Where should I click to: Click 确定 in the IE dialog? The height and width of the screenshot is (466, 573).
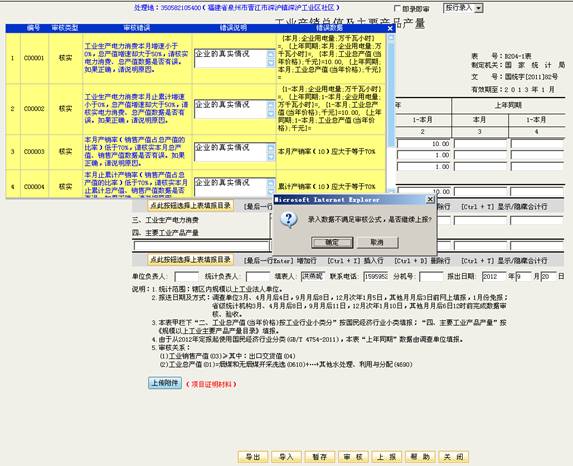[x=332, y=242]
